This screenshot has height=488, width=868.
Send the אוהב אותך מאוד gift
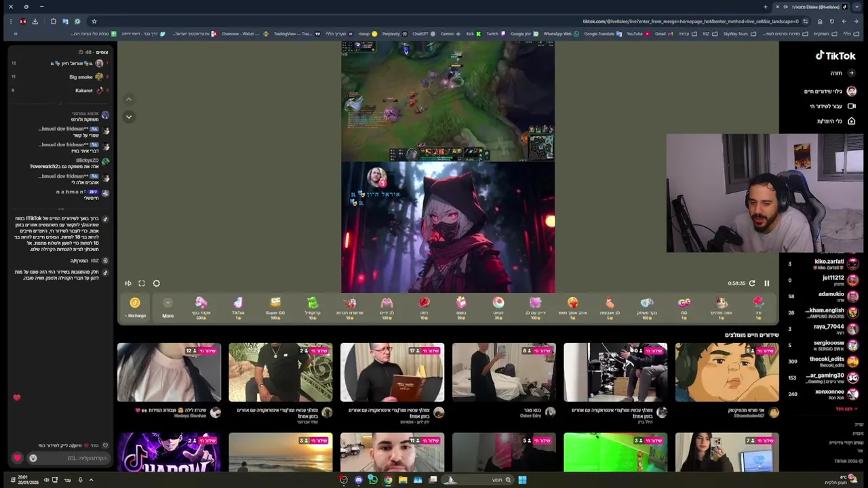pyautogui.click(x=572, y=308)
